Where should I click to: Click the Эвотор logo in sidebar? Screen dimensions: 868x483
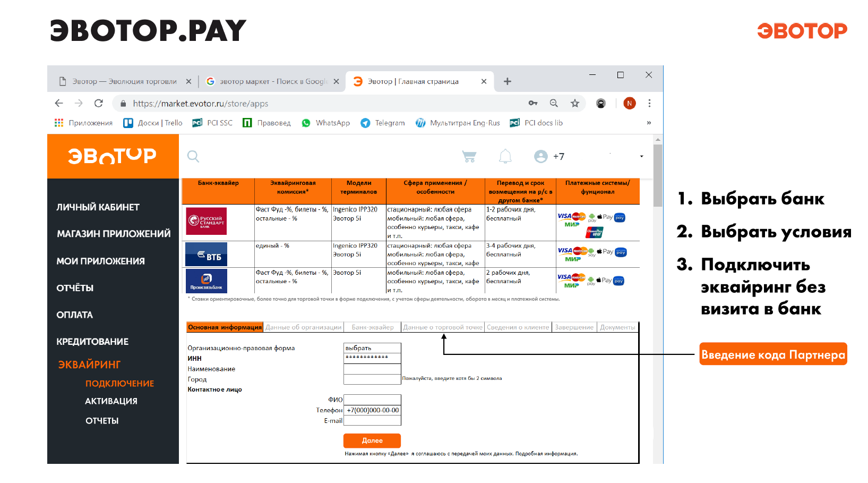(112, 156)
